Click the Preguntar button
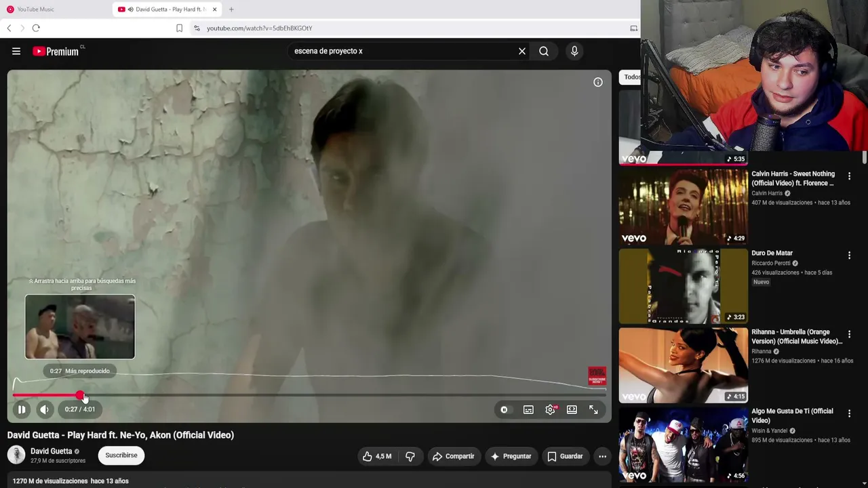 (x=511, y=456)
